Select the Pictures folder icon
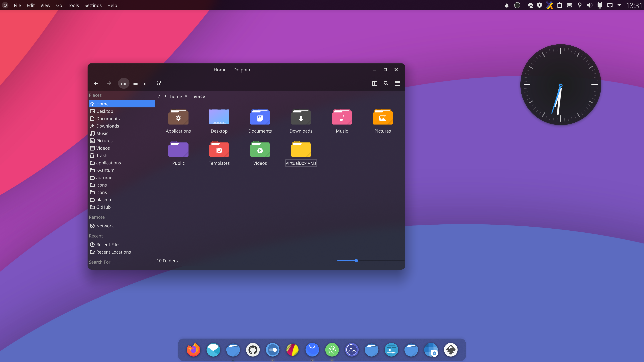 click(x=383, y=117)
